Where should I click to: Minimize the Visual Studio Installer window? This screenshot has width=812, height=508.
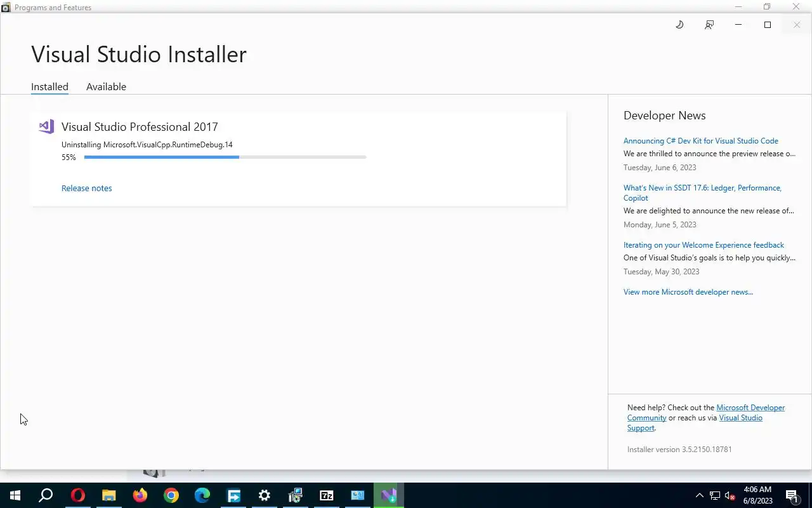click(x=738, y=25)
